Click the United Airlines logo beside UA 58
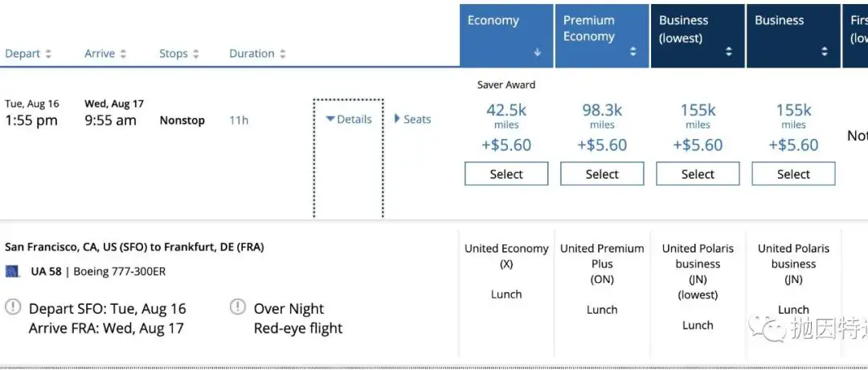This screenshot has height=370, width=868. (12, 272)
